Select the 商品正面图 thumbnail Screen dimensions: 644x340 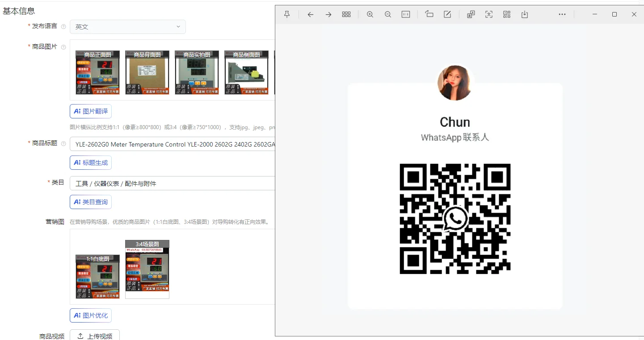98,72
